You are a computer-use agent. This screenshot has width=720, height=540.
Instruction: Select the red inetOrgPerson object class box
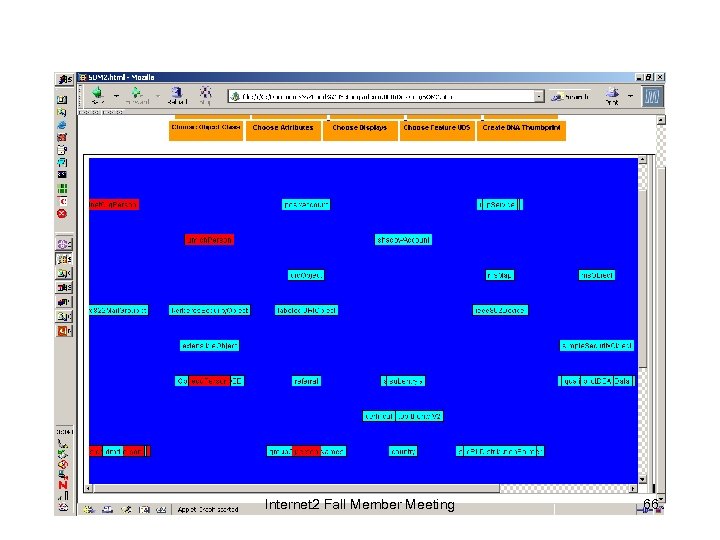click(114, 204)
